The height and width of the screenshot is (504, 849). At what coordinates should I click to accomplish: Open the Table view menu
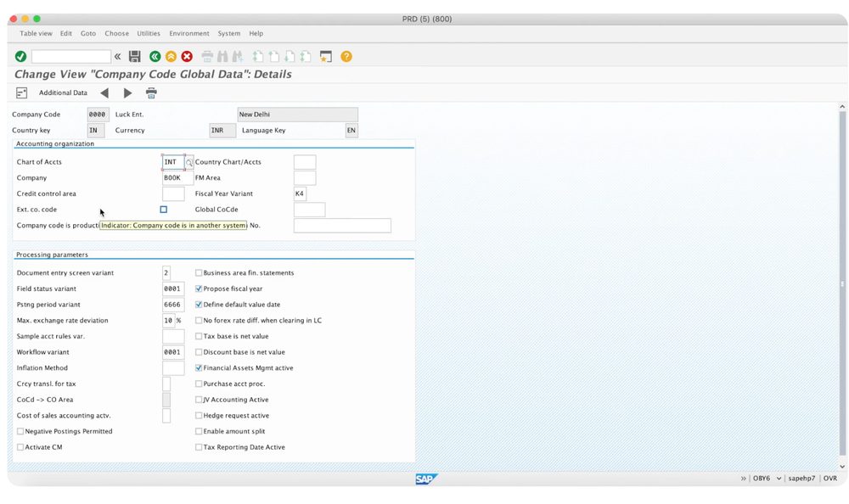[x=37, y=34]
